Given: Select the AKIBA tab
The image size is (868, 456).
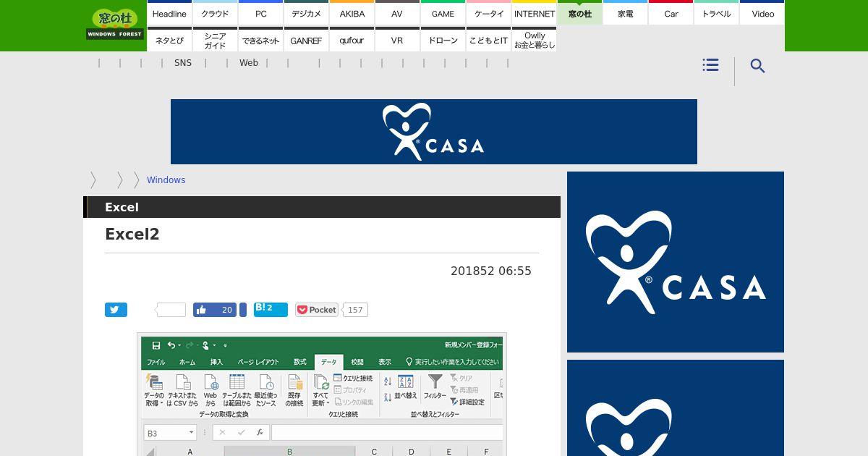Looking at the screenshot, I should point(352,12).
